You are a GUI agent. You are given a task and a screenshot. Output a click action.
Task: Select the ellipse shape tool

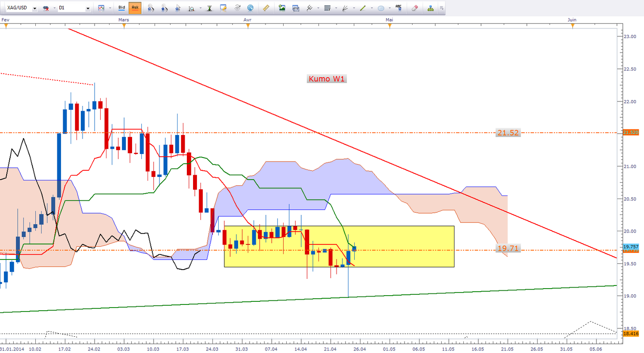(x=381, y=8)
